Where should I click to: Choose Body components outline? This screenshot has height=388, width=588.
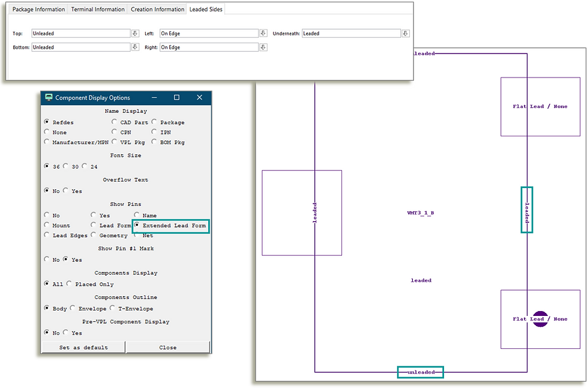[x=47, y=308]
